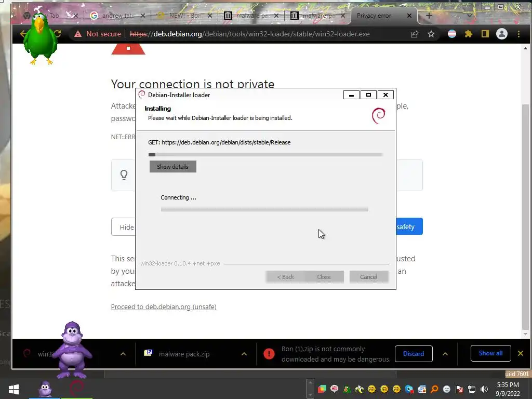Image resolution: width=532 pixels, height=399 pixels.
Task: Expand the win32 download item options
Action: coord(123,354)
